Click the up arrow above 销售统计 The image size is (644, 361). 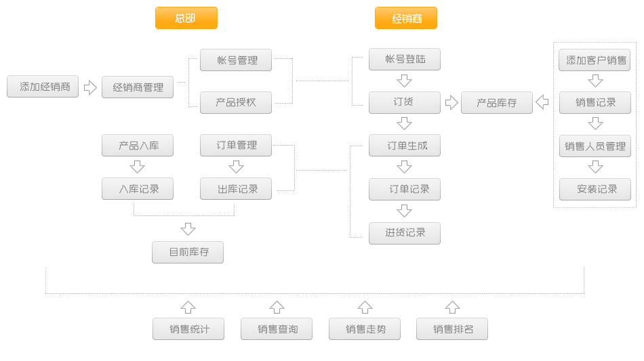tap(188, 307)
